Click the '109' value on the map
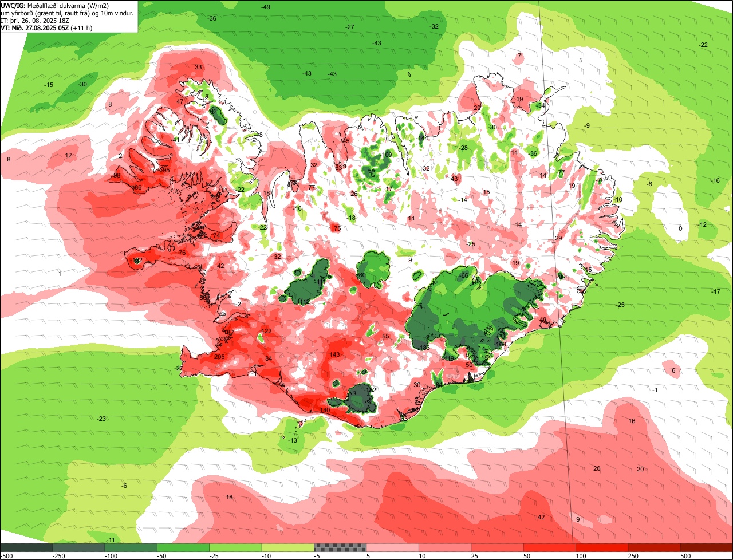Image resolution: width=733 pixels, height=560 pixels. [387, 155]
